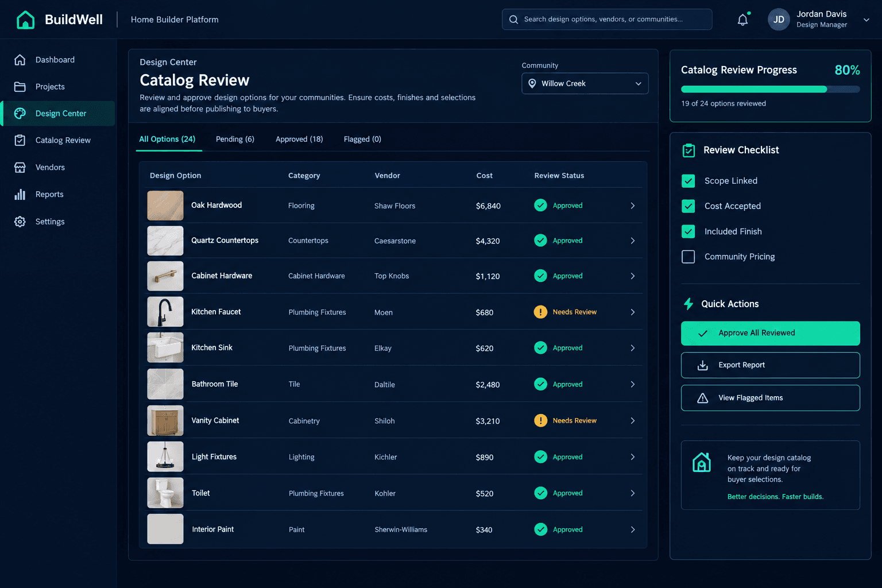The height and width of the screenshot is (588, 882).
Task: Expand the Quartz Countertops row chevron
Action: (633, 241)
